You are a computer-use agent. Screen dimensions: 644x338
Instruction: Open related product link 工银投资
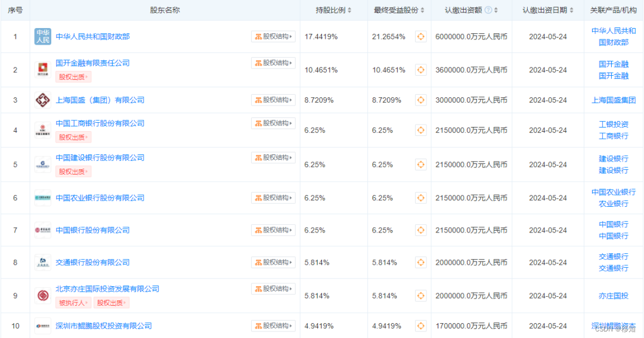(x=614, y=125)
